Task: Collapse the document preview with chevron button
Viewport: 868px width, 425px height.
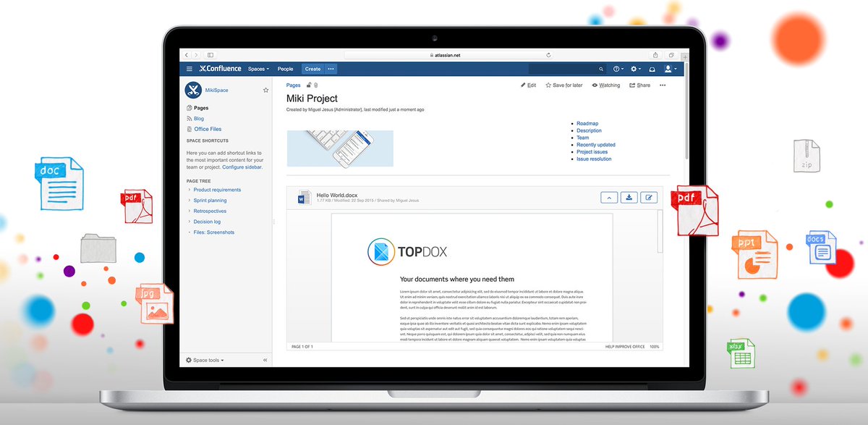Action: 609,197
